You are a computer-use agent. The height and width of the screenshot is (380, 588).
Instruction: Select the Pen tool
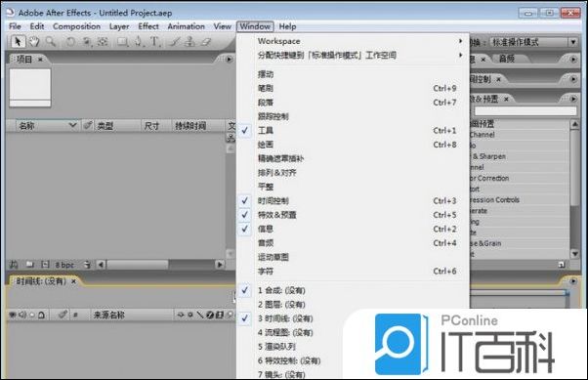click(x=139, y=42)
